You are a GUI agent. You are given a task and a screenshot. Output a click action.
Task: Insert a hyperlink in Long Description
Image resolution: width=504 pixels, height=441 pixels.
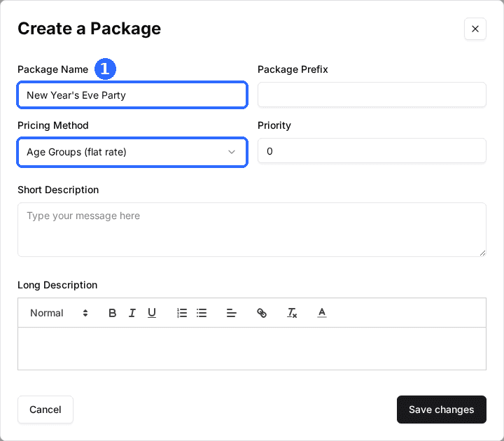point(262,313)
